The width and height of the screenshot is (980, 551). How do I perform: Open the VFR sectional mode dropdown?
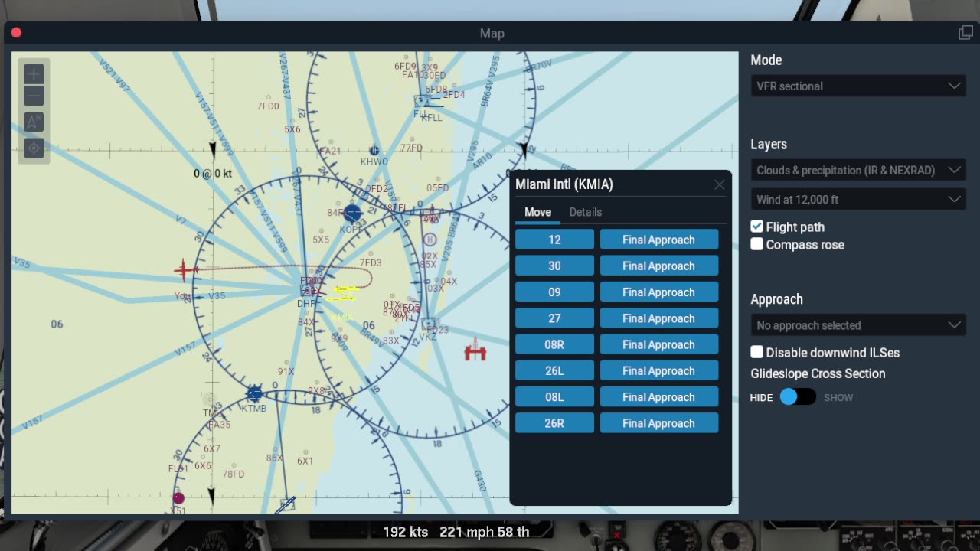[x=858, y=86]
